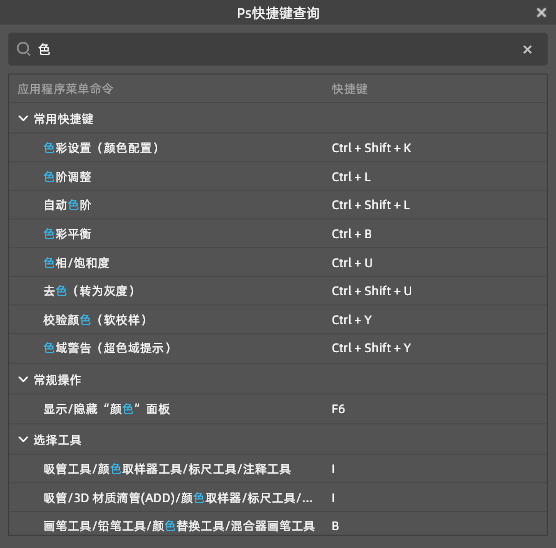Select the 校验颜色（软校样） row
556x548 pixels.
[x=278, y=320]
